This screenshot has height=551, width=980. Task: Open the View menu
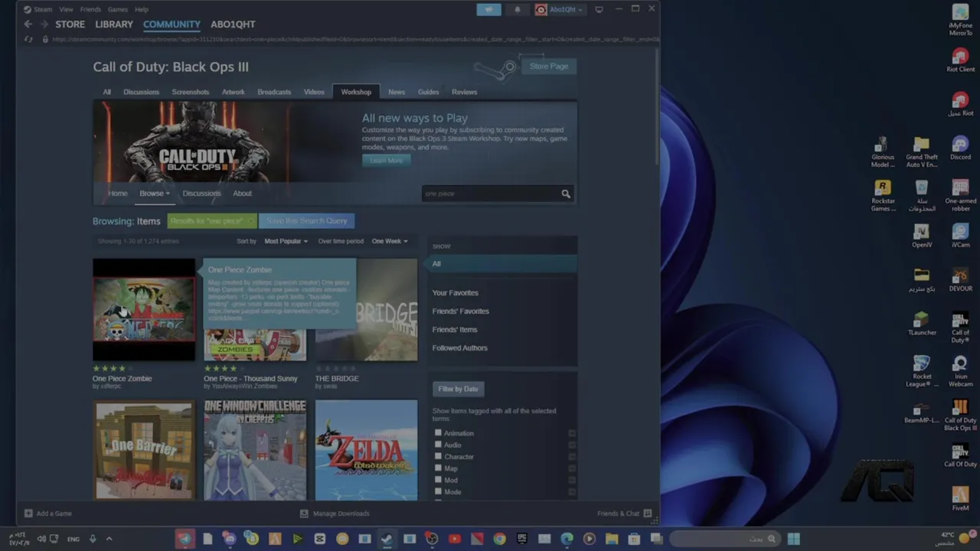[67, 9]
